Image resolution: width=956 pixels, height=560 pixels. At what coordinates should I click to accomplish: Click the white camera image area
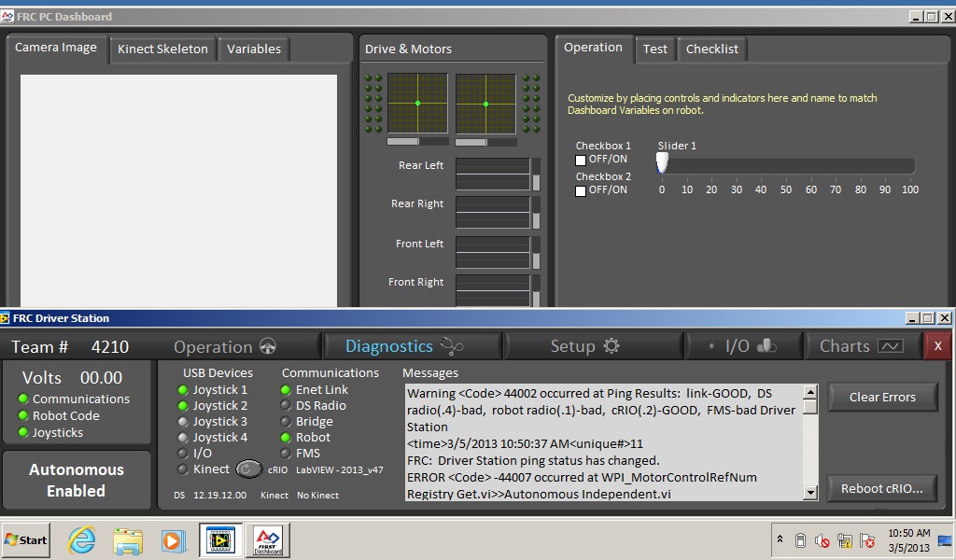click(178, 190)
